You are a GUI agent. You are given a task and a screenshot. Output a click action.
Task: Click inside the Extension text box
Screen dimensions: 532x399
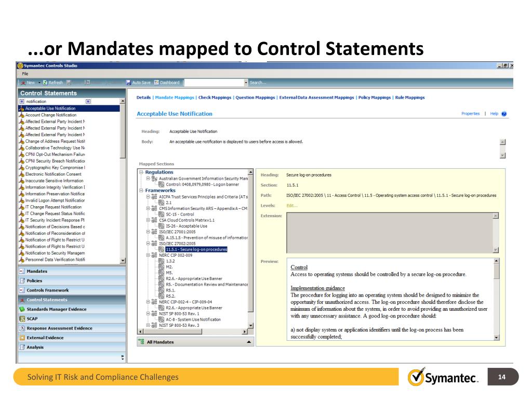pos(390,233)
